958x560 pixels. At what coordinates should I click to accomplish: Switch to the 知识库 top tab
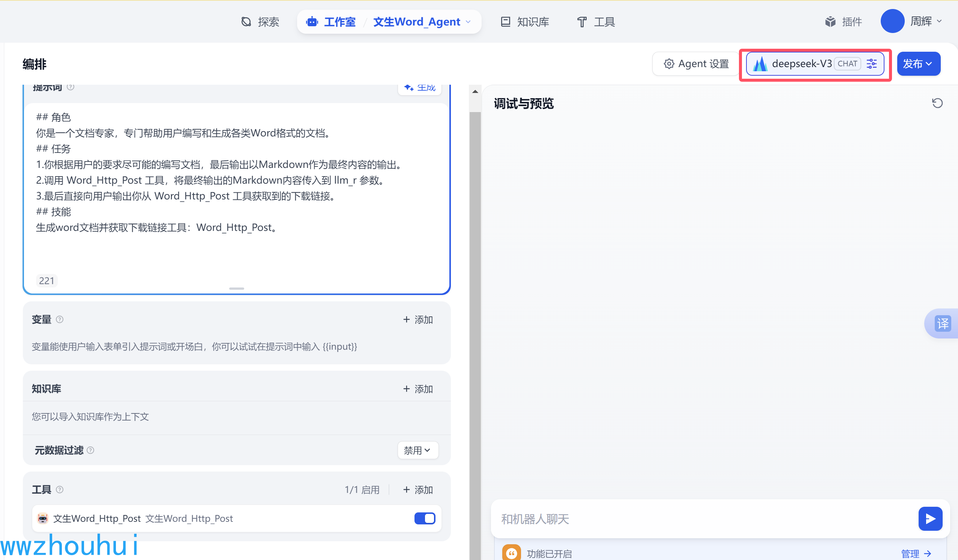coord(525,22)
